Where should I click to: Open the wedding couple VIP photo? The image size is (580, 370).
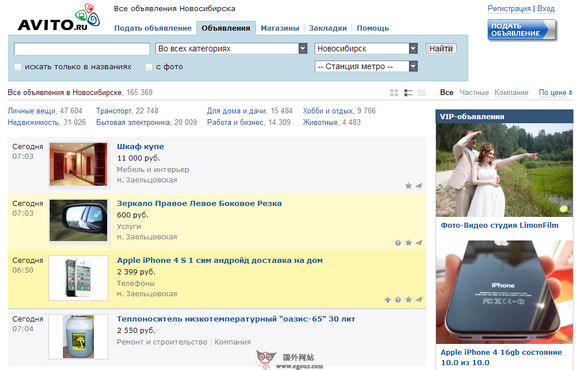click(505, 170)
